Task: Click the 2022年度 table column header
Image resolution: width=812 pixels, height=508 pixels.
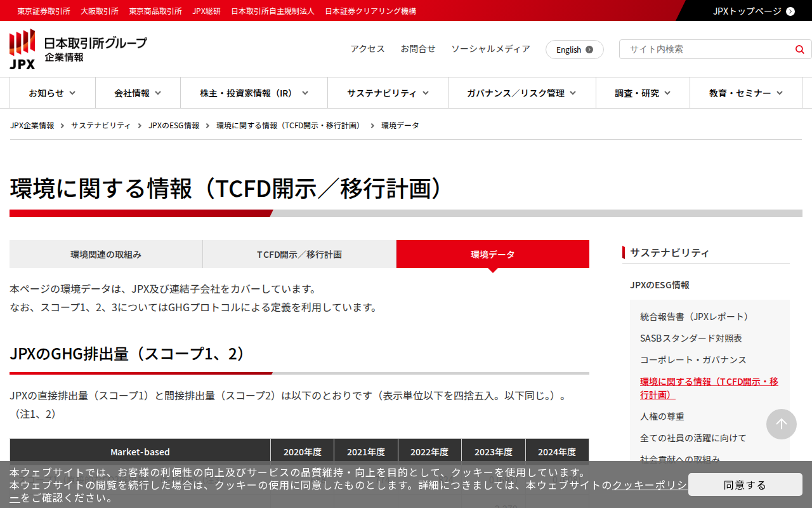Action: click(429, 452)
